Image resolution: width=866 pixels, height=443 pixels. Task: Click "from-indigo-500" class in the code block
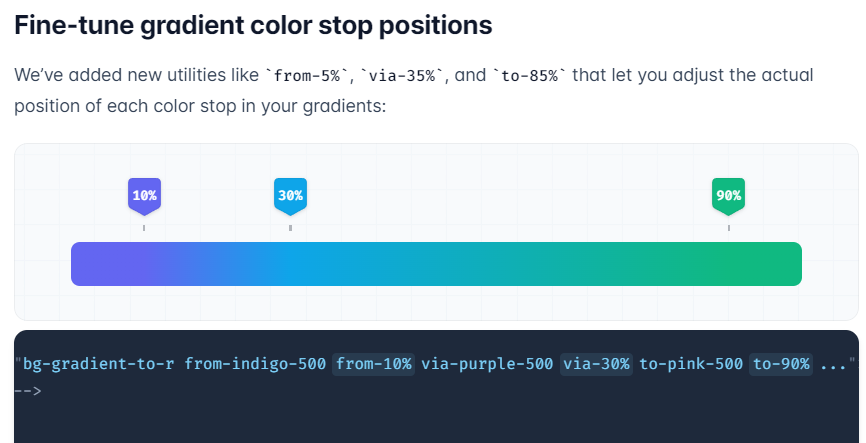[255, 364]
